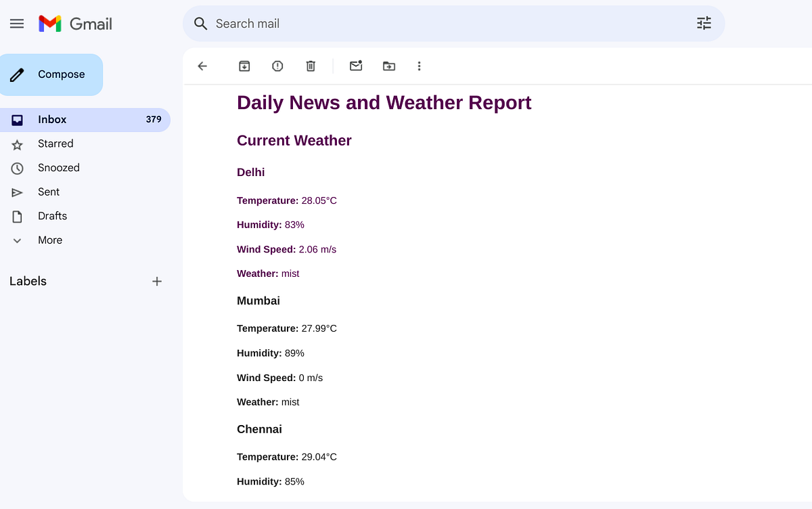Open the Move to folder icon
The image size is (812, 509).
(x=389, y=66)
